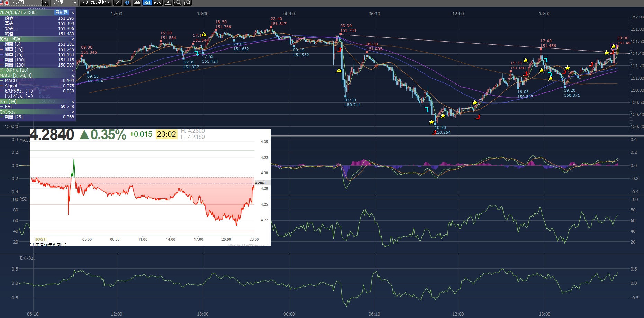Switch price display to Bid
644x318 pixels.
pyautogui.click(x=147, y=2)
